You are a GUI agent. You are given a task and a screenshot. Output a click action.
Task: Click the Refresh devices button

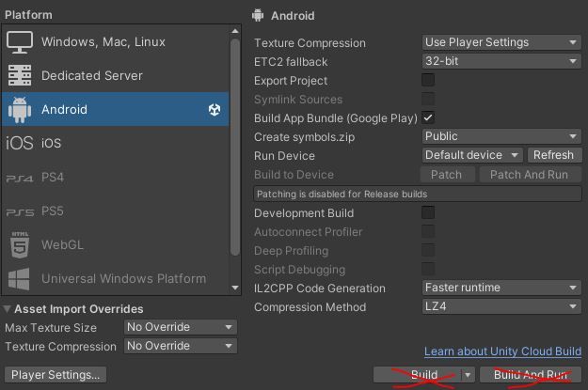tap(554, 155)
